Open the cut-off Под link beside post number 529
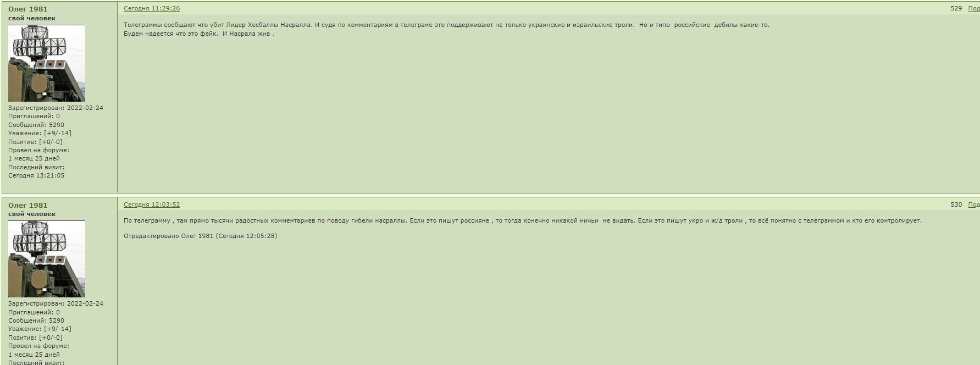This screenshot has width=980, height=365. coord(973,9)
